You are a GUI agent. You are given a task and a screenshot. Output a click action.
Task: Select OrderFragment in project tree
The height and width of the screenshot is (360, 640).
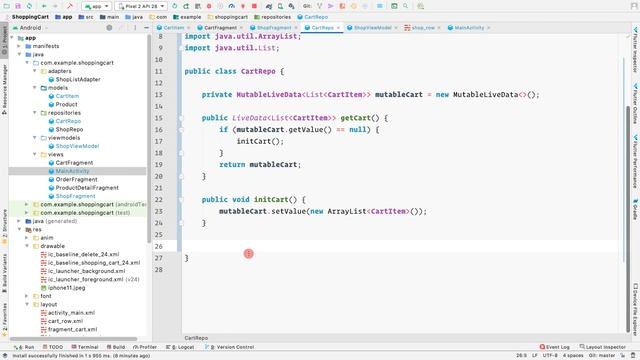point(76,180)
